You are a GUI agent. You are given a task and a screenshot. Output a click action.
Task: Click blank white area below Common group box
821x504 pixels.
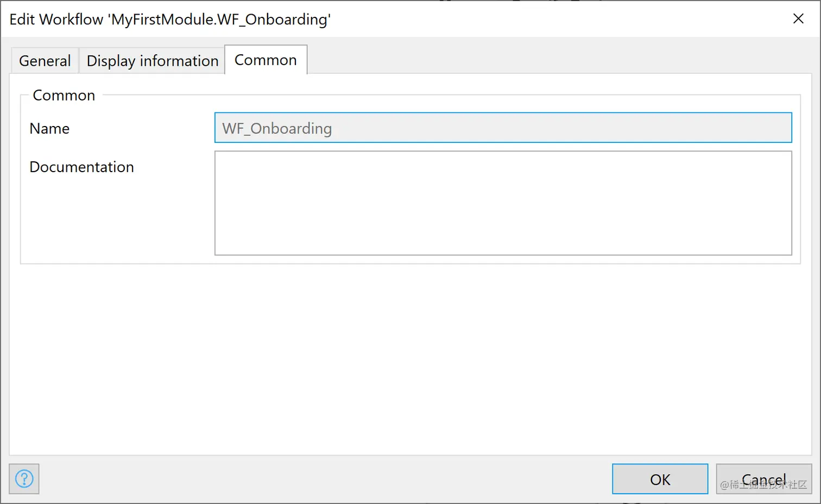410,358
